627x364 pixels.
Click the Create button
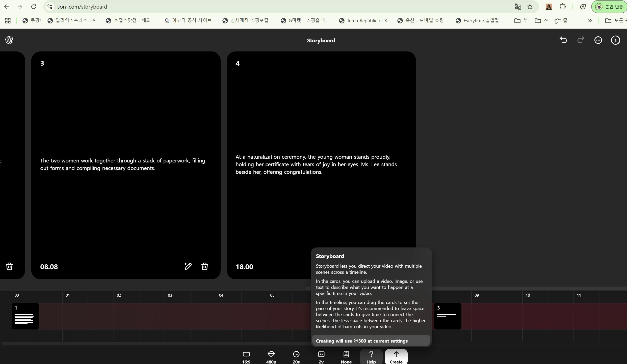pos(396,357)
